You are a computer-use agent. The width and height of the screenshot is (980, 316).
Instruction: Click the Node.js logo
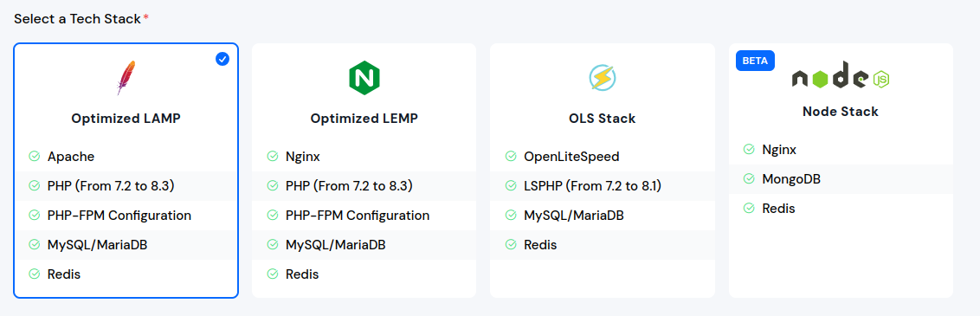coord(841,75)
